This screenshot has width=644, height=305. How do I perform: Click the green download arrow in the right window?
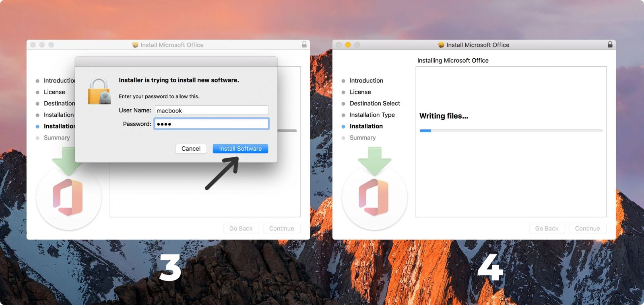(x=374, y=162)
